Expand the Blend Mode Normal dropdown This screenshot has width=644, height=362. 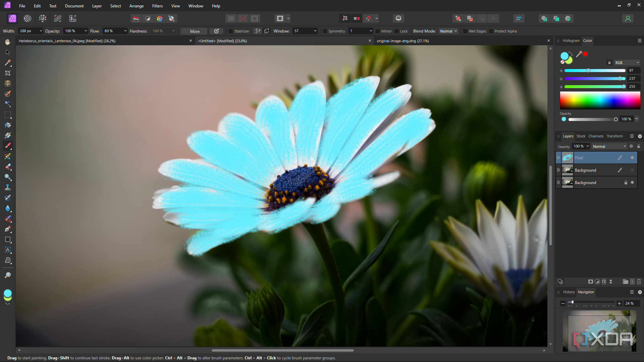[448, 31]
